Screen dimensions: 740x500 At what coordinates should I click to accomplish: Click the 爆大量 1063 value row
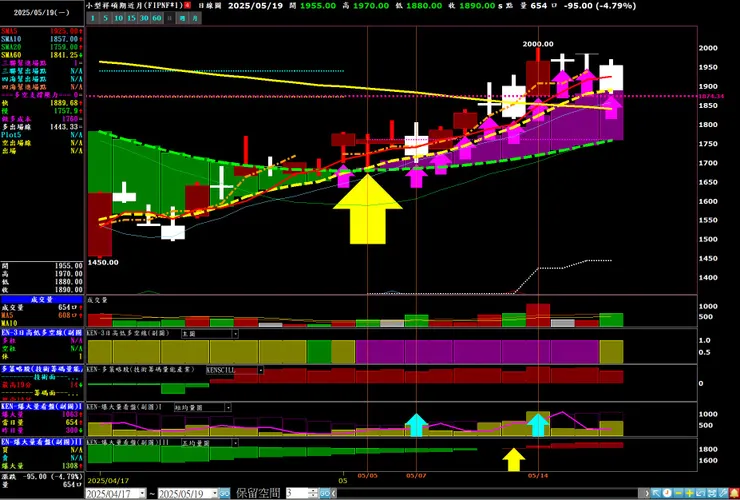click(42, 415)
